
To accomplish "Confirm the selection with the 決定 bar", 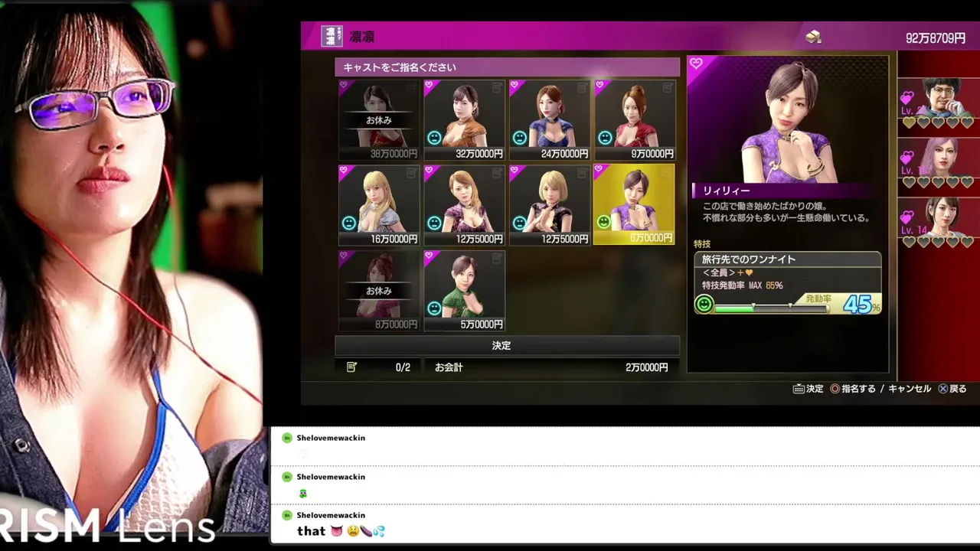I will tap(507, 345).
